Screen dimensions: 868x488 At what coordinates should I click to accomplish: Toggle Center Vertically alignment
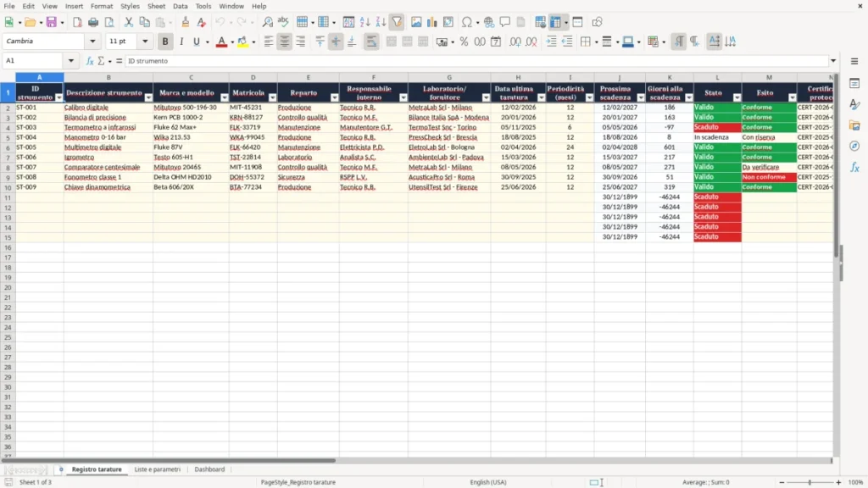[336, 42]
